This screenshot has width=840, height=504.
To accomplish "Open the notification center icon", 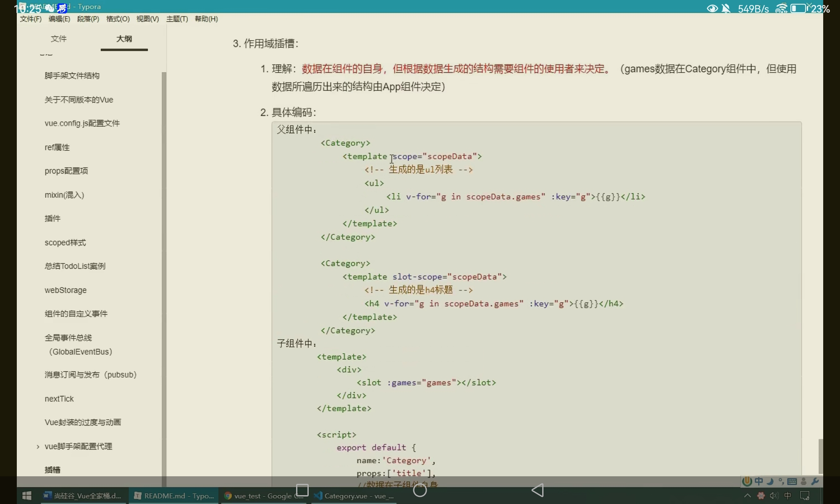I will [x=805, y=496].
